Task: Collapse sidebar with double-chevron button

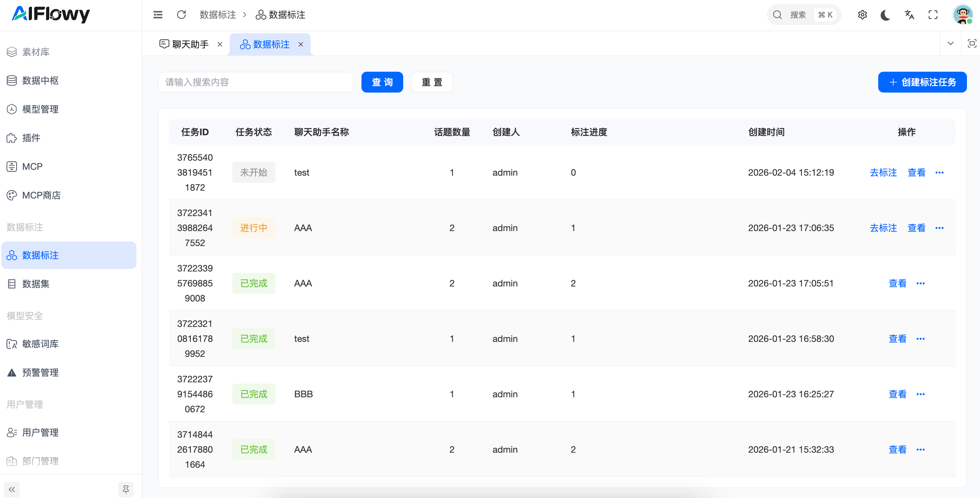Action: click(12, 489)
